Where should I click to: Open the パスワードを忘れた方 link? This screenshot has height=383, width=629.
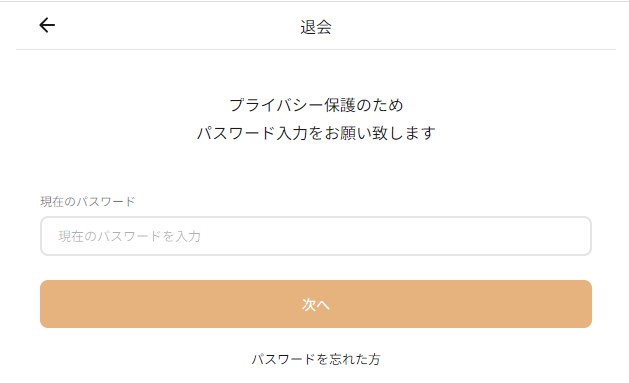(316, 359)
